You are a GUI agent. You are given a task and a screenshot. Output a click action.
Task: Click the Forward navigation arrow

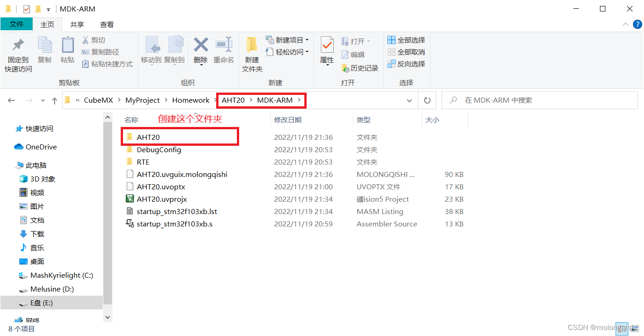pos(28,100)
